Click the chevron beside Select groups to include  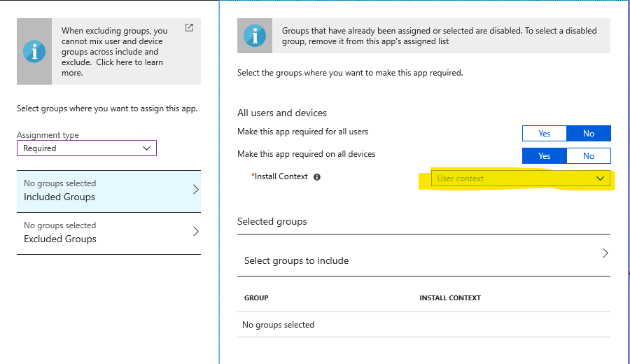point(605,253)
